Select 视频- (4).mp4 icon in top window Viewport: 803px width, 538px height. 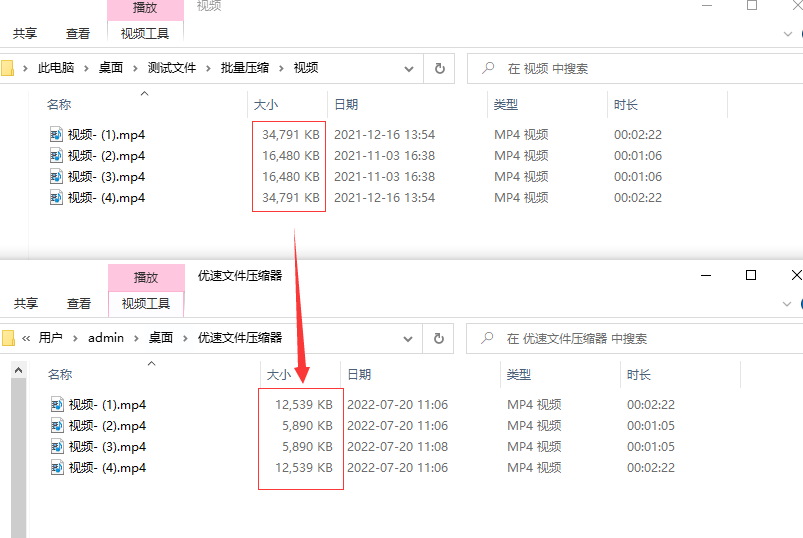(x=56, y=198)
